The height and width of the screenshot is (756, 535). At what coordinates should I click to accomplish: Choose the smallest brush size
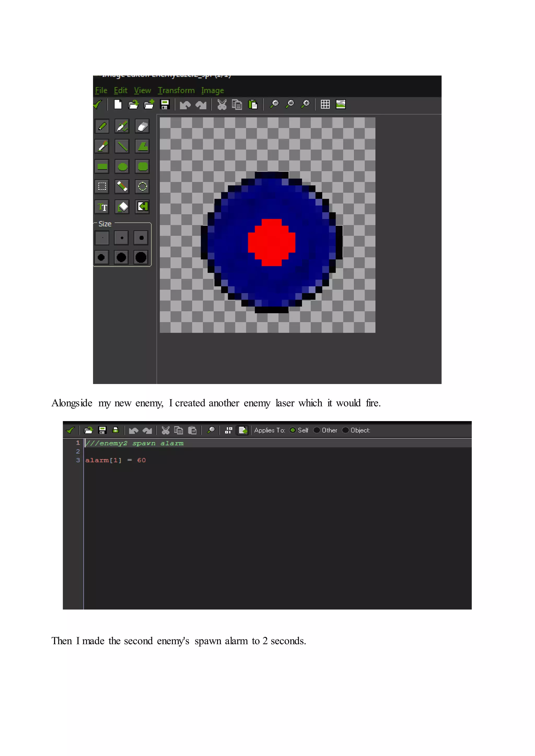[102, 238]
